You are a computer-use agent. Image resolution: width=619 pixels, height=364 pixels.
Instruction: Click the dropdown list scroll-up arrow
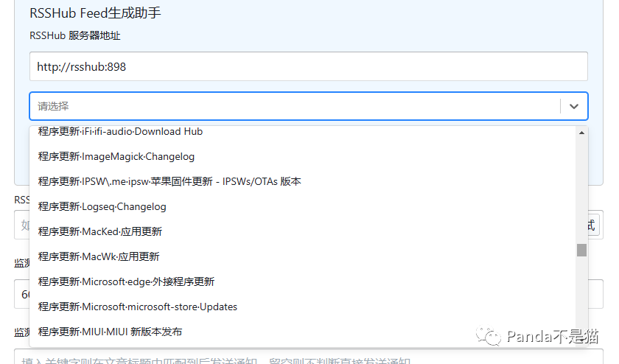point(581,133)
